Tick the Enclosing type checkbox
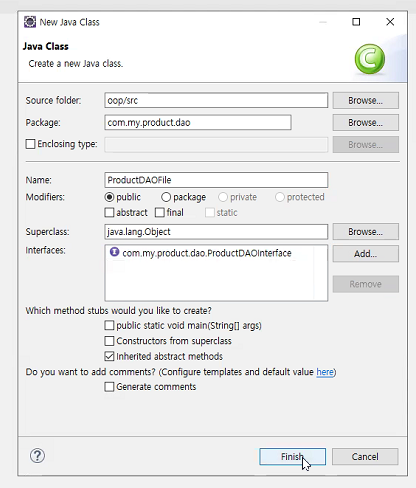Viewport: 416px width, 488px height. [x=30, y=144]
